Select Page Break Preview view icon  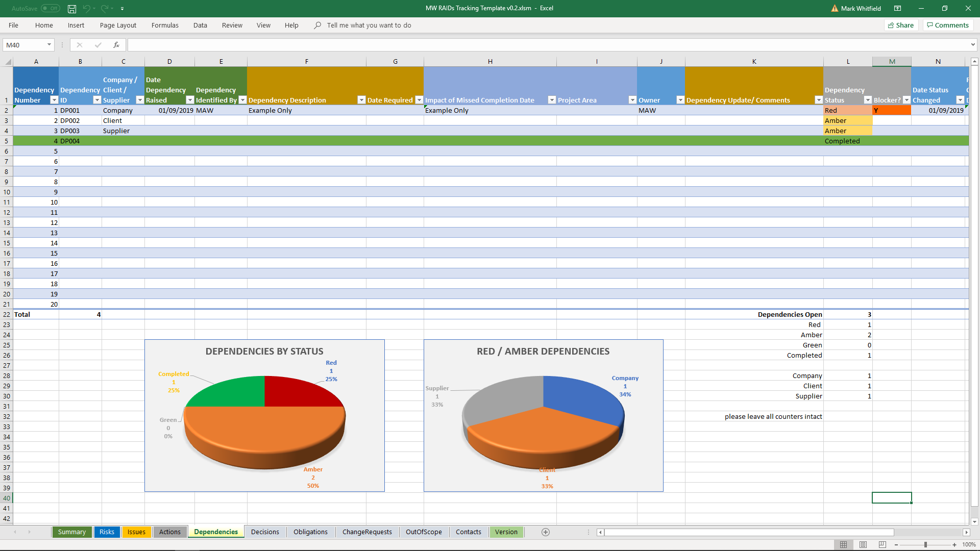pyautogui.click(x=883, y=545)
